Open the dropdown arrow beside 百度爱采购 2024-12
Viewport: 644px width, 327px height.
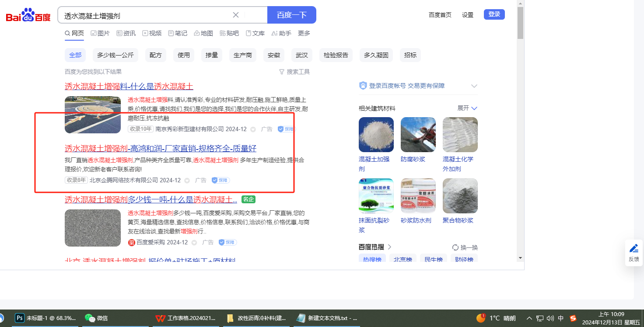point(194,243)
